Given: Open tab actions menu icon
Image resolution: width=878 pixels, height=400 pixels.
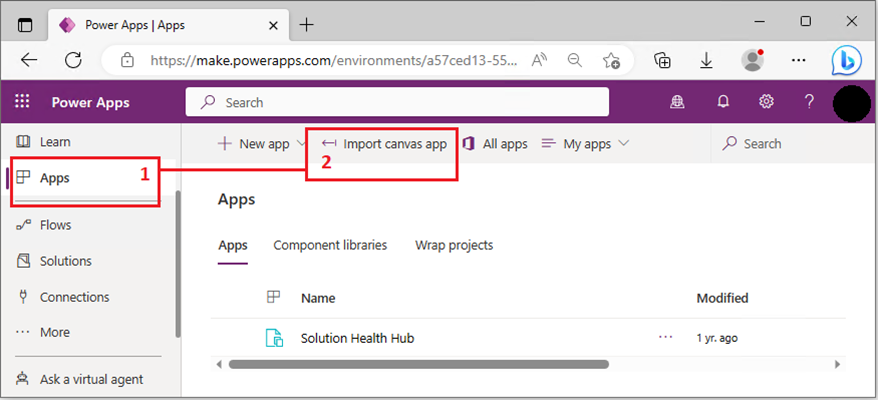Looking at the screenshot, I should coord(25,25).
